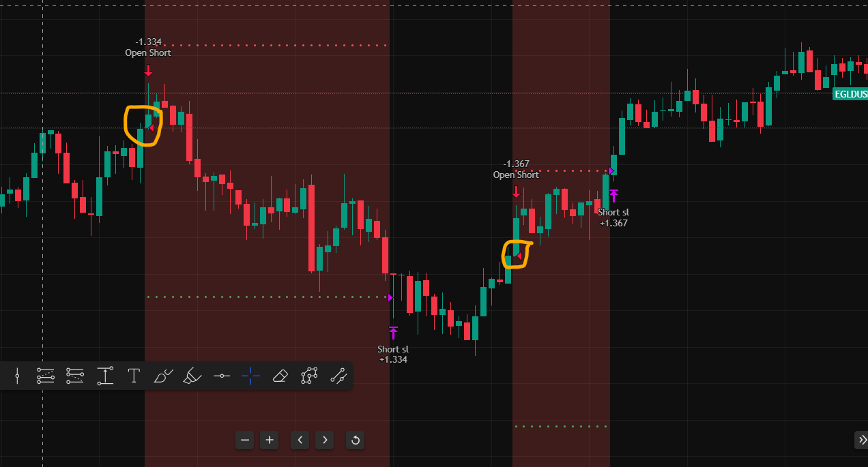
Task: Select the horizontal line tool
Action: pos(222,375)
